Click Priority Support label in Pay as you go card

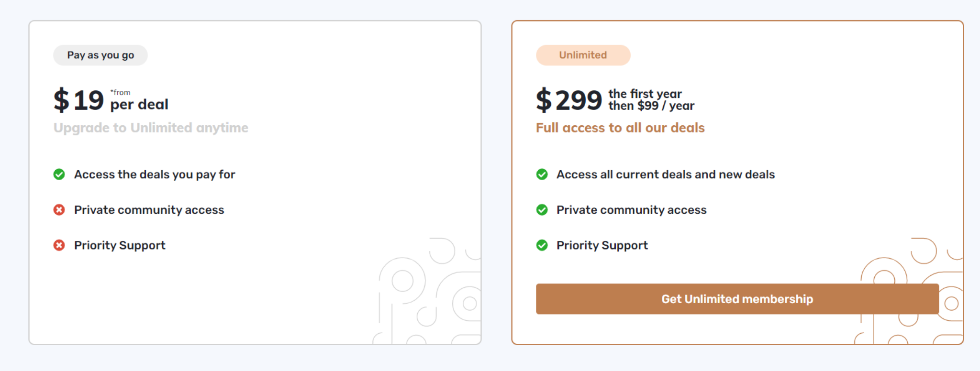click(x=120, y=245)
